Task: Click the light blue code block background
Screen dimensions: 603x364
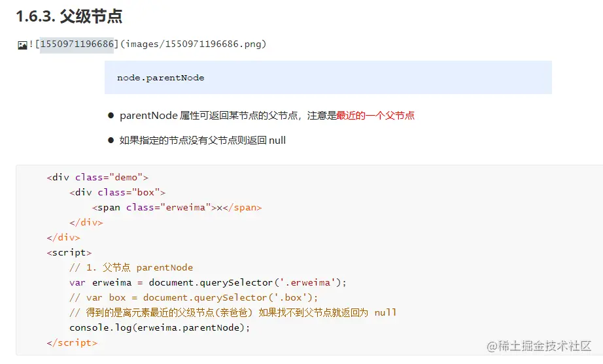Action: (328, 77)
